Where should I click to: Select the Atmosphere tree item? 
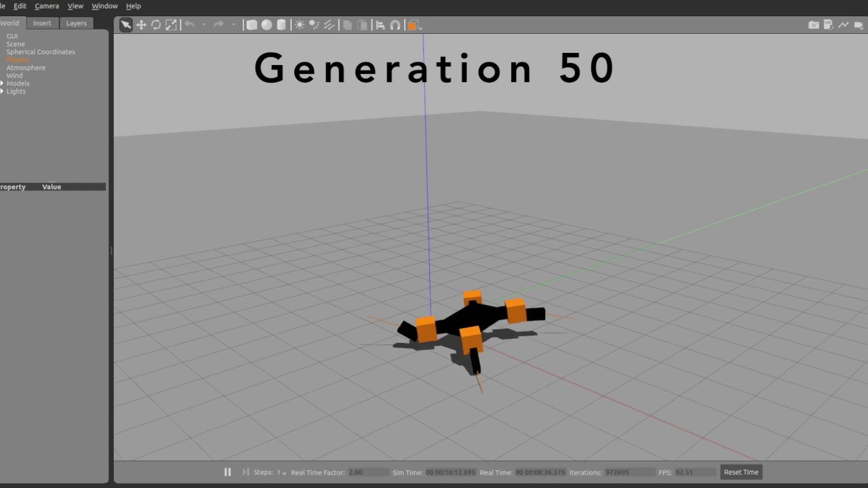[26, 68]
